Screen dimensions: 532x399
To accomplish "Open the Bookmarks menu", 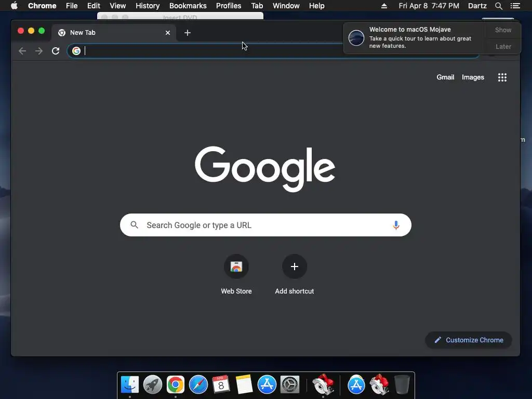I will (188, 6).
